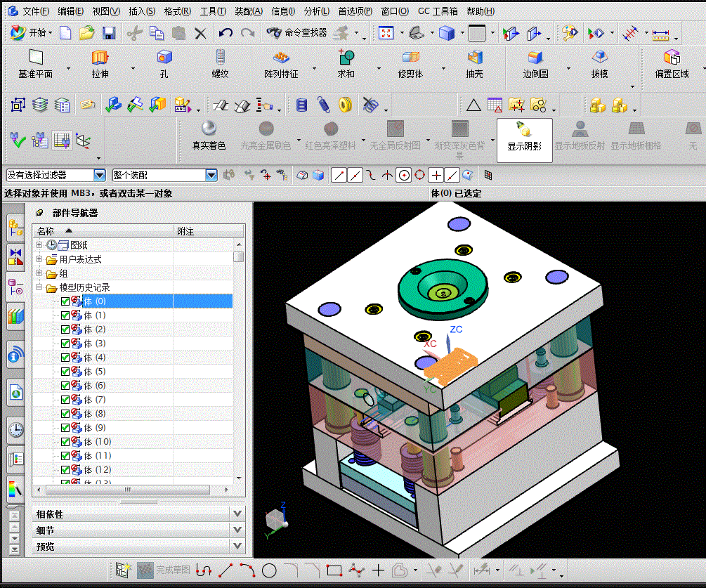Expand the 用户表达式 tree node

pos(39,259)
